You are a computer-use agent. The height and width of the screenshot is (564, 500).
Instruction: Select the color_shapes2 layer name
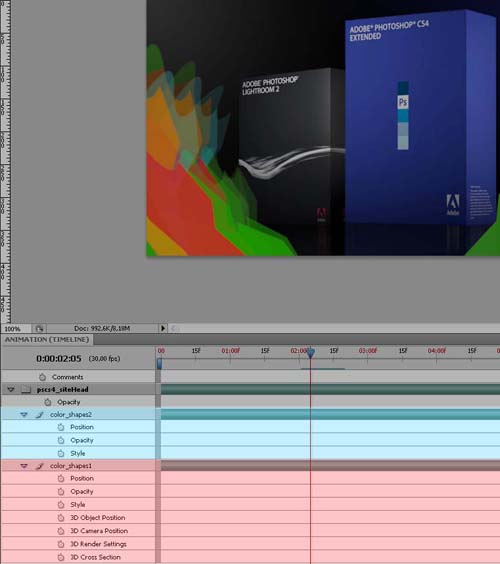pos(71,415)
